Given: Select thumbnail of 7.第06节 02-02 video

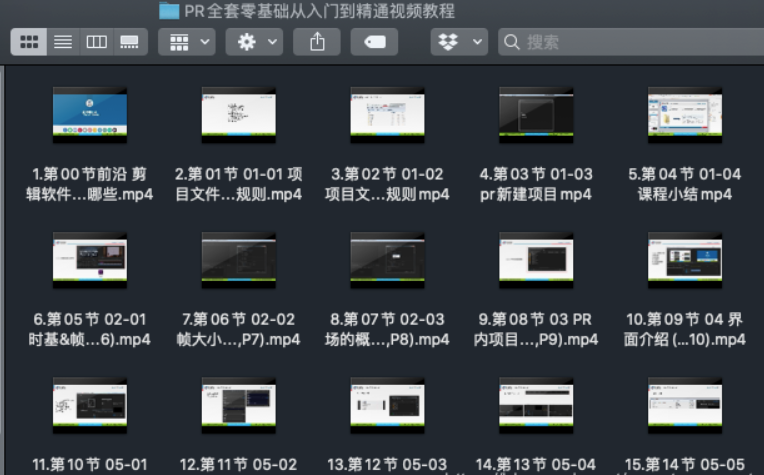Looking at the screenshot, I should pos(239,260).
